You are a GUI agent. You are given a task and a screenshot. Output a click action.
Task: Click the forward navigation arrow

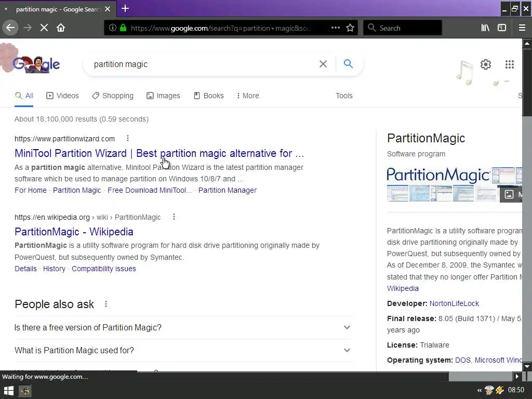28,28
